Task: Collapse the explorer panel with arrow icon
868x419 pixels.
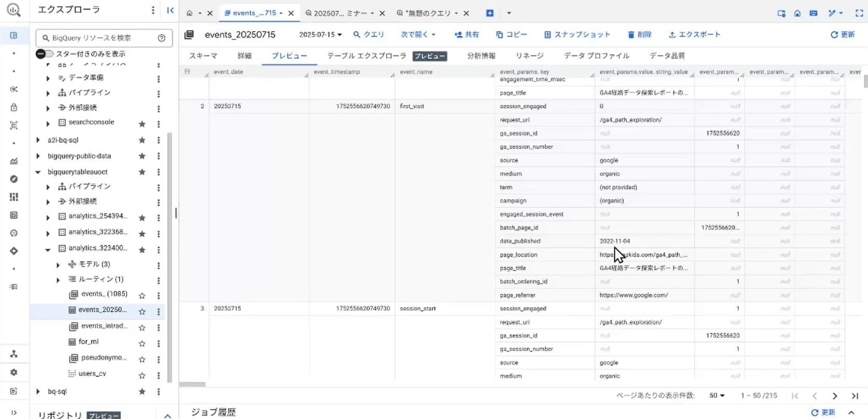Action: (x=170, y=10)
